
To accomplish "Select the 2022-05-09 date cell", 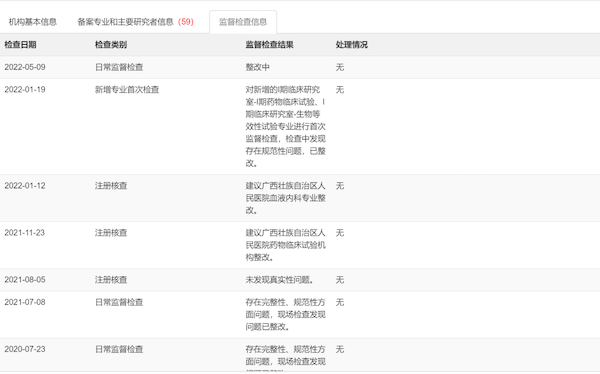I will (x=25, y=67).
